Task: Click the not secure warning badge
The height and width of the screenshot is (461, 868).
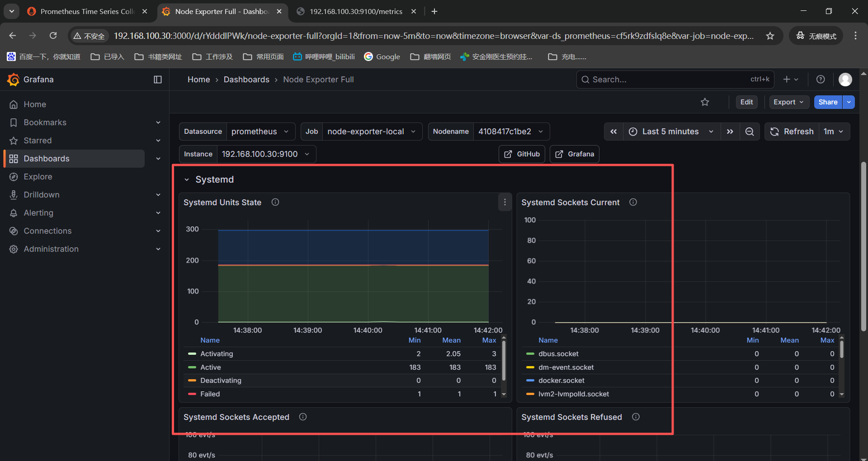Action: pos(89,36)
